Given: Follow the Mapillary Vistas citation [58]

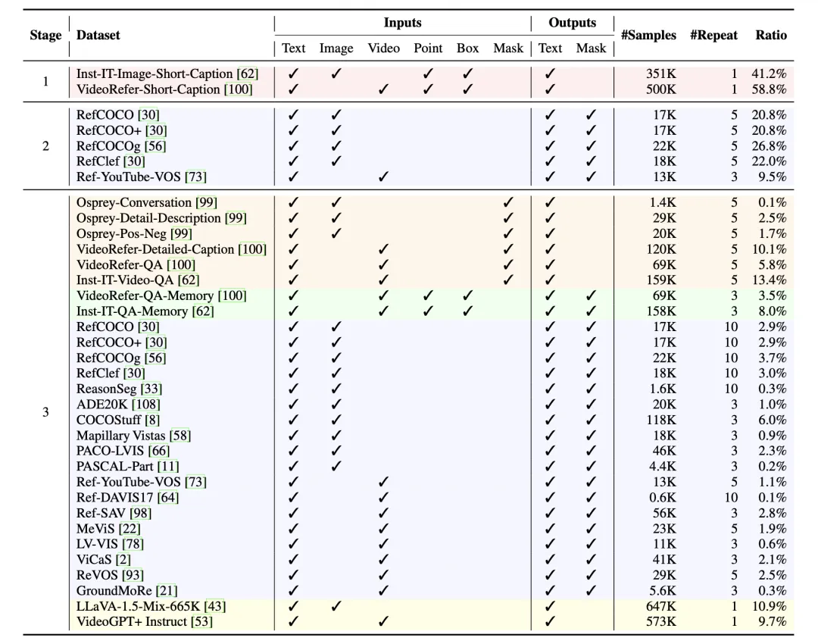Looking at the screenshot, I should pyautogui.click(x=180, y=436).
